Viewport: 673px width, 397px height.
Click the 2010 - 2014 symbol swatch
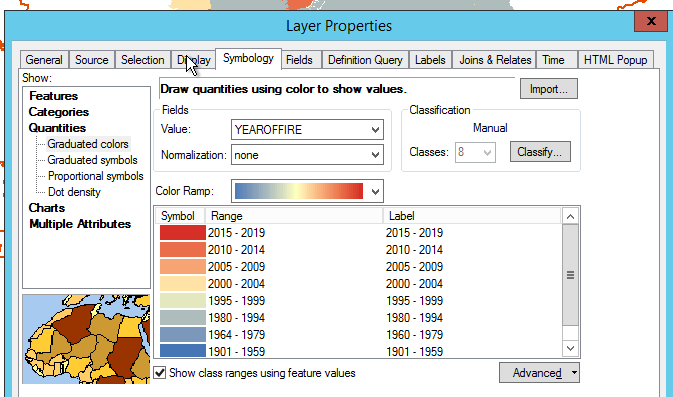point(183,250)
